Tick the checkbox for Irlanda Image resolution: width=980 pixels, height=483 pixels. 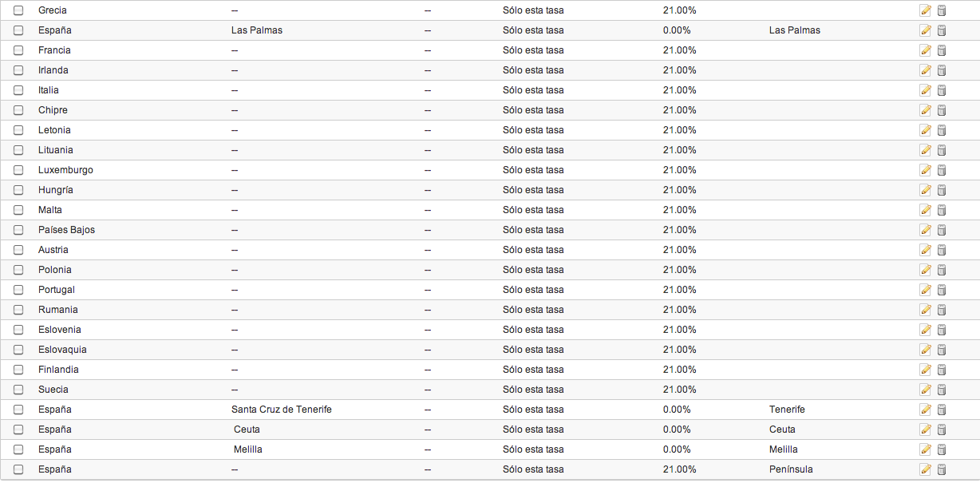pyautogui.click(x=18, y=70)
